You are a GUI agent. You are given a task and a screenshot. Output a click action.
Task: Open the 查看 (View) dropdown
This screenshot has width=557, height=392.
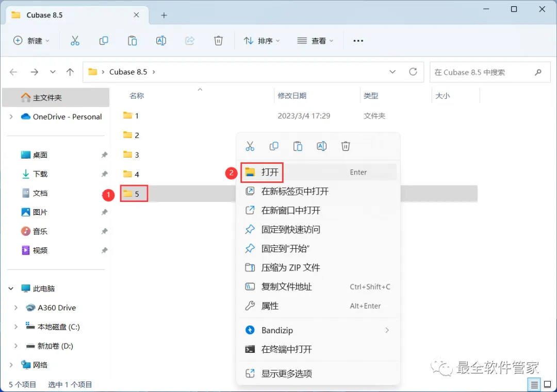coord(315,41)
